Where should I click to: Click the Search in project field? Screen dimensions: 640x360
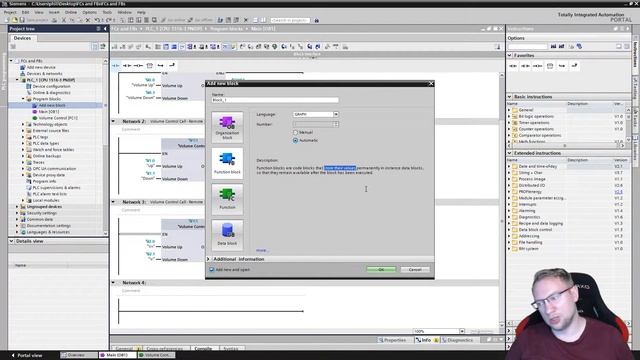pyautogui.click(x=290, y=20)
